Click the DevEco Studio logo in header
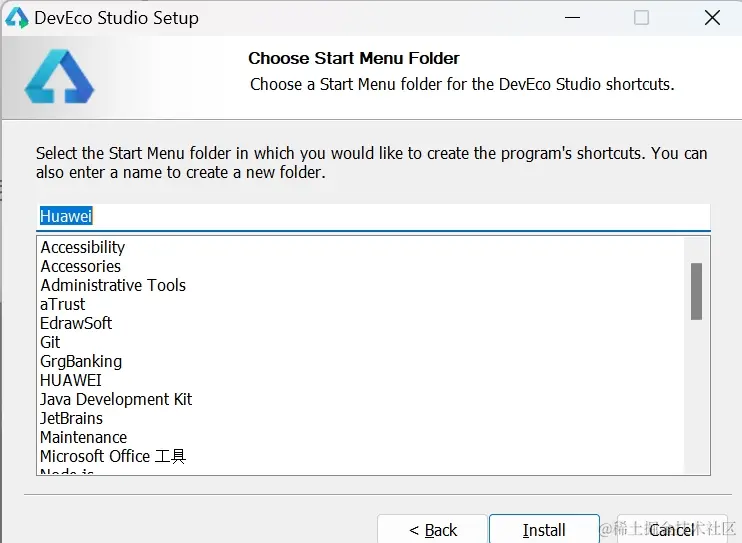 [59, 77]
